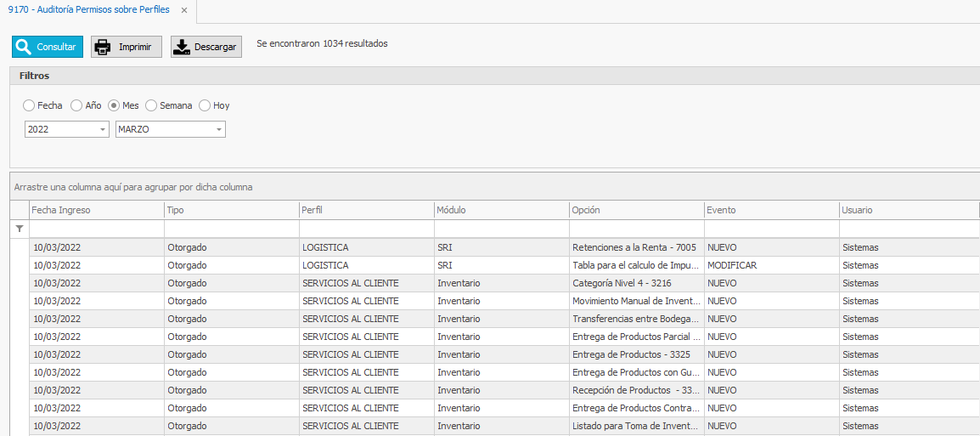Select the row with MODIFICAR event
The image size is (980, 436).
click(x=731, y=265)
